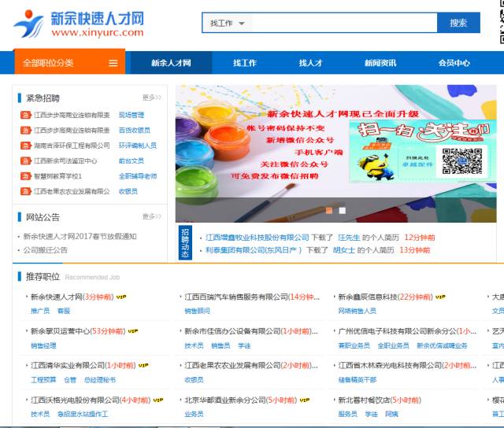The height and width of the screenshot is (428, 504).
Task: Click the hamburger icon beside 全部职位分类
Action: [x=113, y=63]
